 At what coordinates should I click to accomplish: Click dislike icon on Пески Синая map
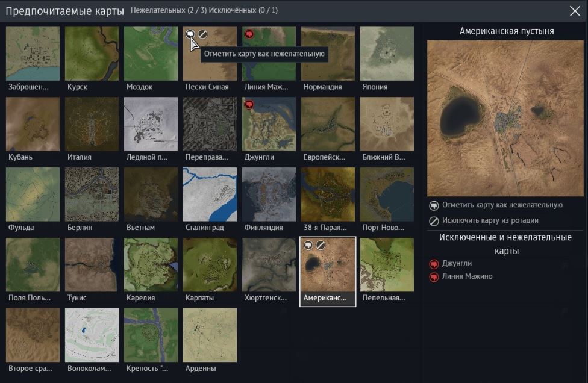(190, 34)
